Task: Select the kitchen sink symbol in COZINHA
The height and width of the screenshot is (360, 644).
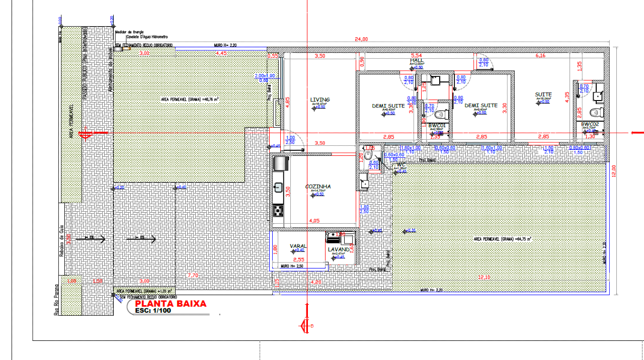Action: click(277, 188)
